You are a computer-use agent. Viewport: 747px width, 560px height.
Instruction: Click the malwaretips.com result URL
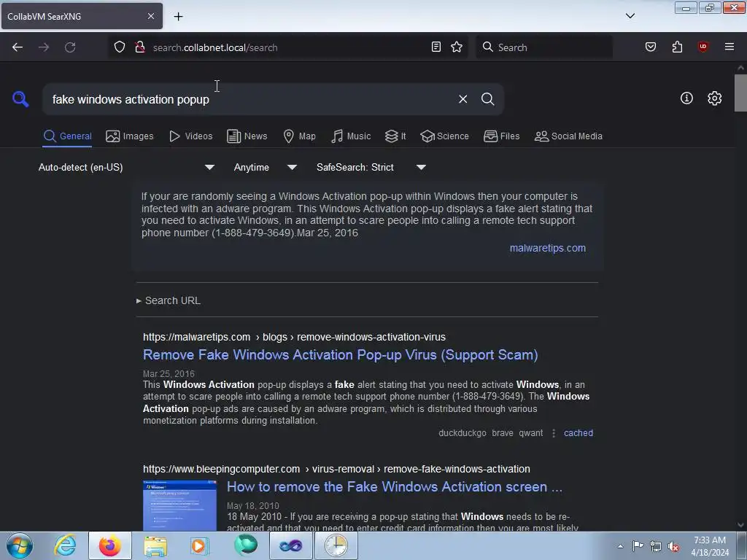pos(294,337)
